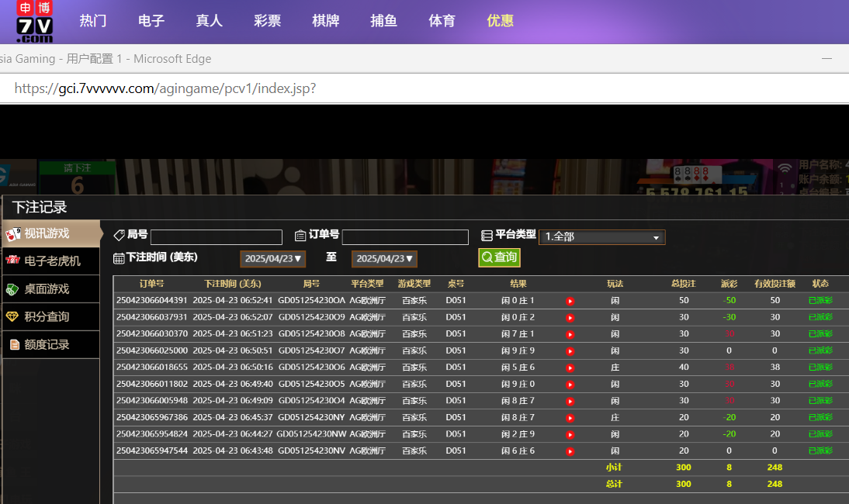Play replay for order 250423066044391
This screenshot has width=849, height=504.
570,301
